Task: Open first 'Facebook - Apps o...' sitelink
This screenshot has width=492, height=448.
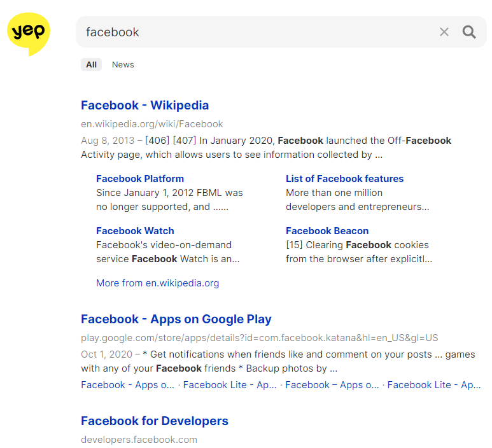Action: 127,385
